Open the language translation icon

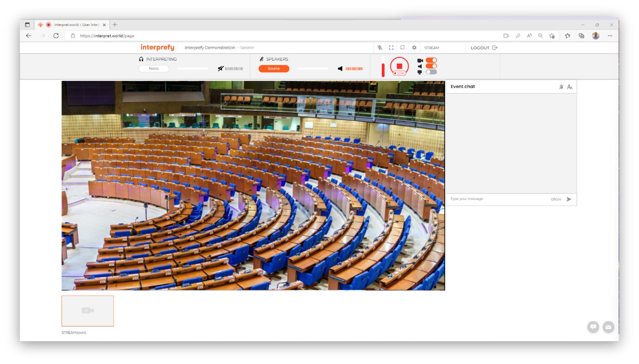[x=380, y=48]
